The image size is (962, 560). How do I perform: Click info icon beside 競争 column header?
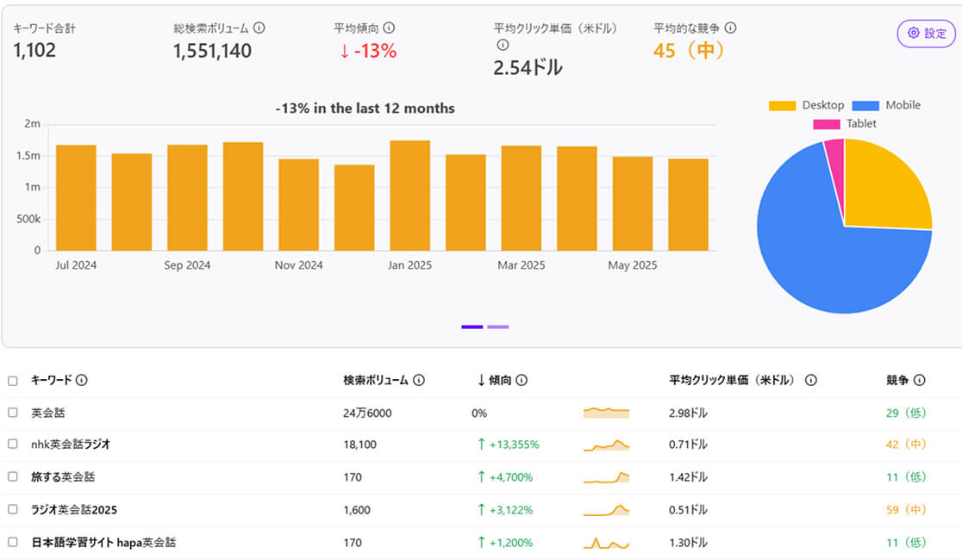pos(920,380)
